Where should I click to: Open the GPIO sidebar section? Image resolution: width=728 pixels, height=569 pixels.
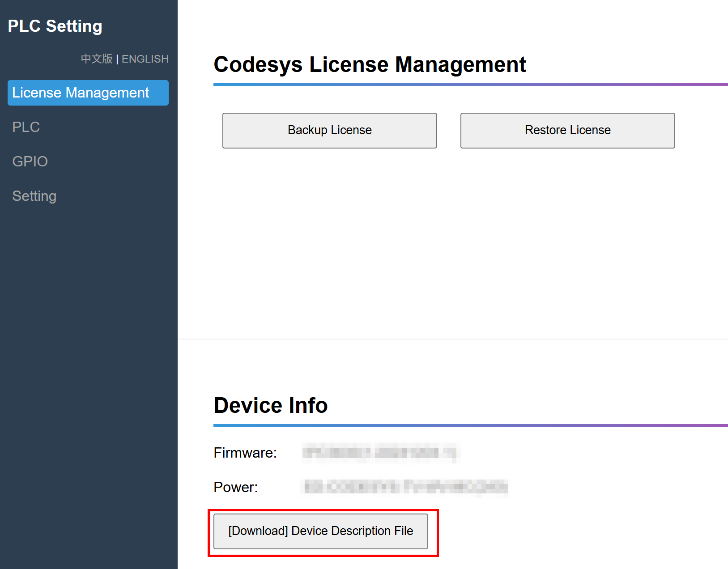[x=30, y=161]
